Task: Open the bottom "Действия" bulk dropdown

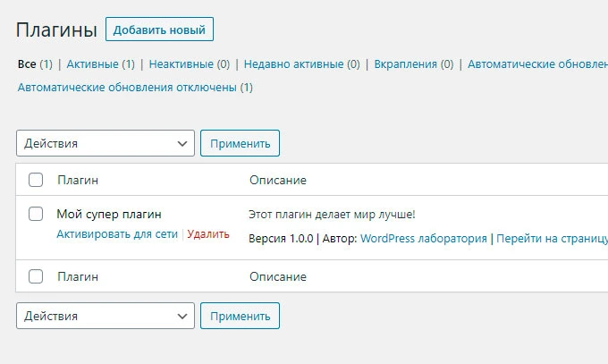Action: pyautogui.click(x=106, y=316)
